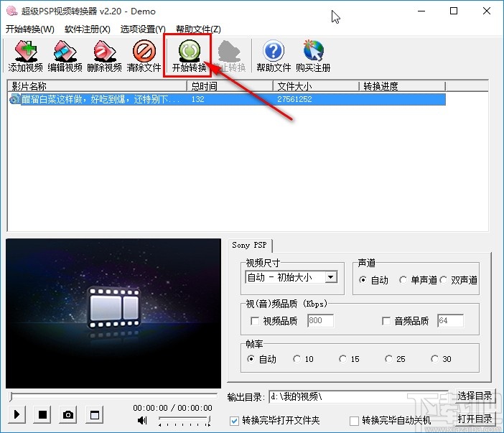The height and width of the screenshot is (433, 504).
Task: Select the video file icon in the list row
Action: (14, 99)
